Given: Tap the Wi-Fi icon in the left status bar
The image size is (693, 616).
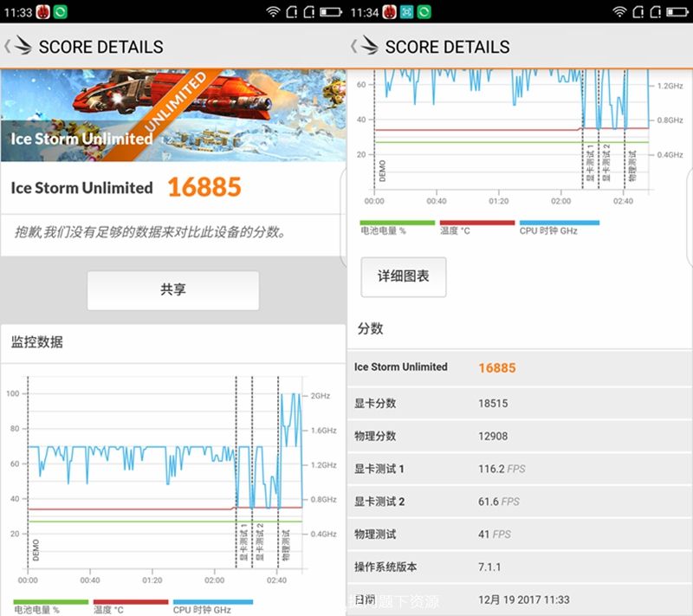Looking at the screenshot, I should coord(274,12).
